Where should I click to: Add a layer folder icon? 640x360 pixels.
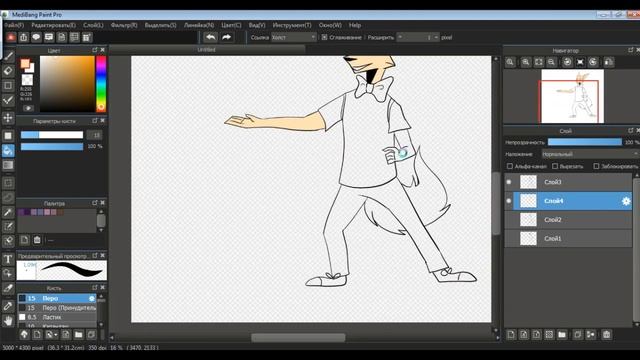click(x=562, y=335)
